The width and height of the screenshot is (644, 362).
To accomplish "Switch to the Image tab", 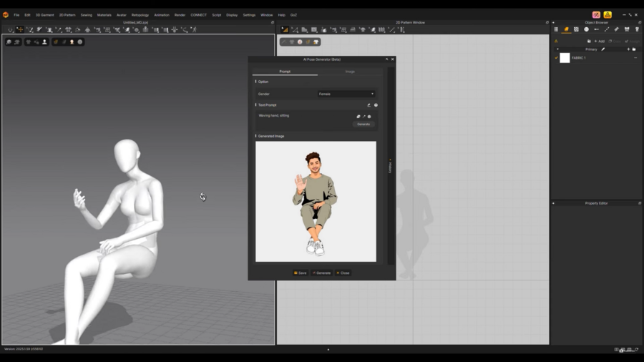I will pos(350,72).
